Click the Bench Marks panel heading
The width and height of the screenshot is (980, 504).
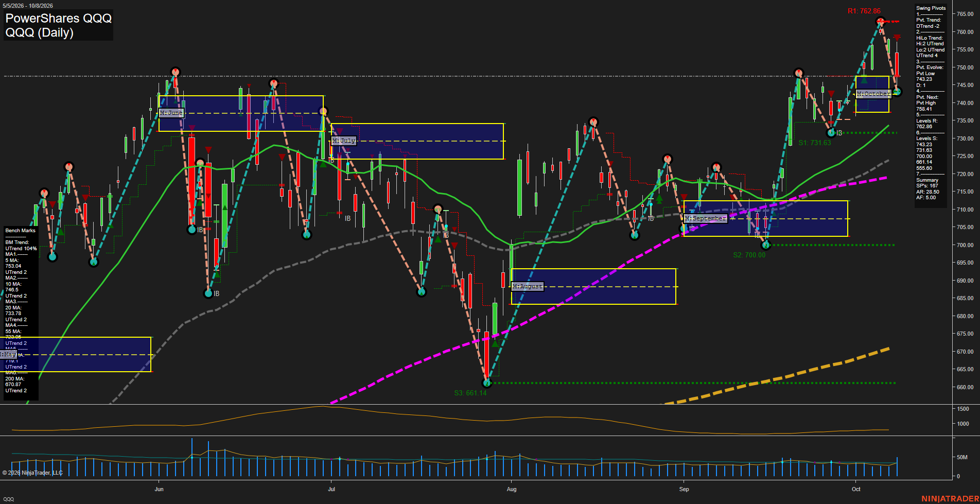coord(20,231)
